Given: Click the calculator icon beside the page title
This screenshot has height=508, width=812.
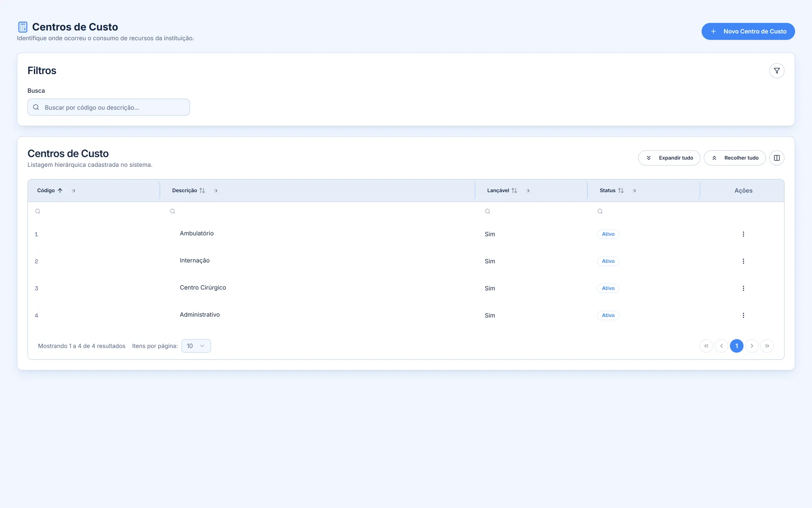Looking at the screenshot, I should click(23, 27).
